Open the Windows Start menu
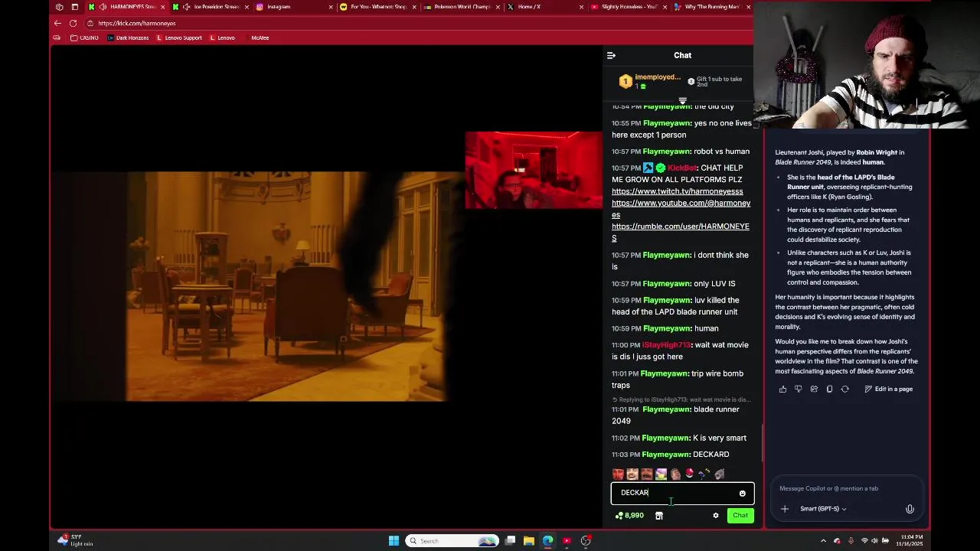 pos(394,541)
